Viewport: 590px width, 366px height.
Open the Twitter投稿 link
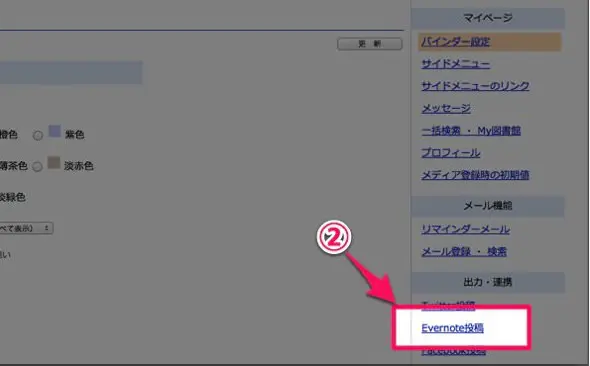448,305
